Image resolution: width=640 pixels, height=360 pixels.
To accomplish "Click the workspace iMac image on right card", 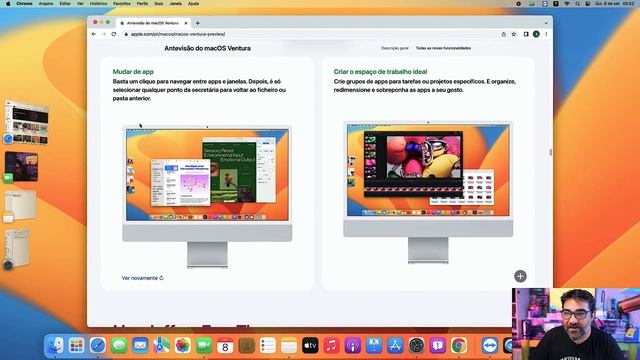I will click(x=428, y=192).
